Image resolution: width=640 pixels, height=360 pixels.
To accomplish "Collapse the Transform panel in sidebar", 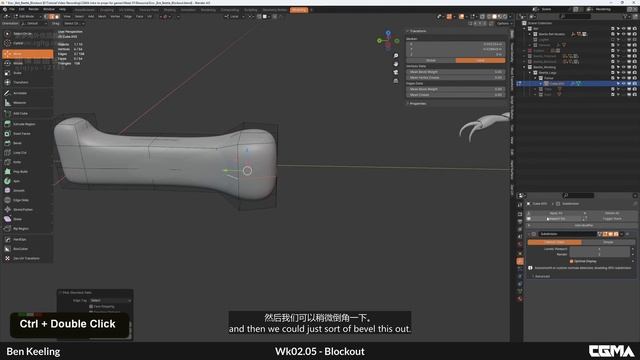I will (417, 31).
